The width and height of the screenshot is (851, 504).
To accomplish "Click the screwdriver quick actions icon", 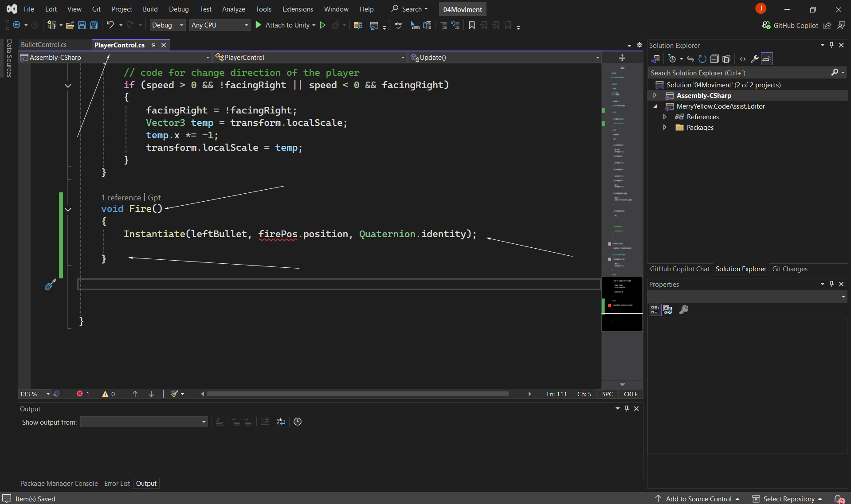I will coord(50,285).
